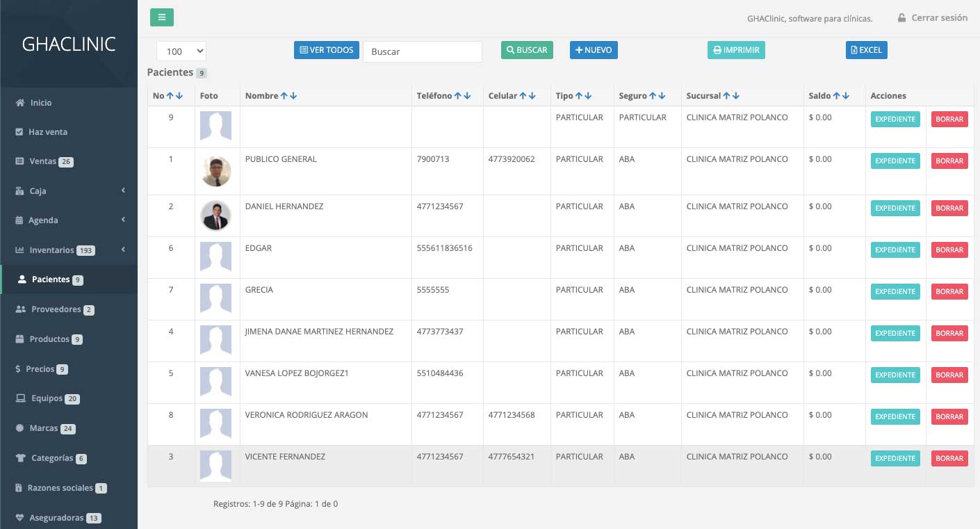Click inside the Buscar search field
The image size is (980, 529).
point(422,51)
